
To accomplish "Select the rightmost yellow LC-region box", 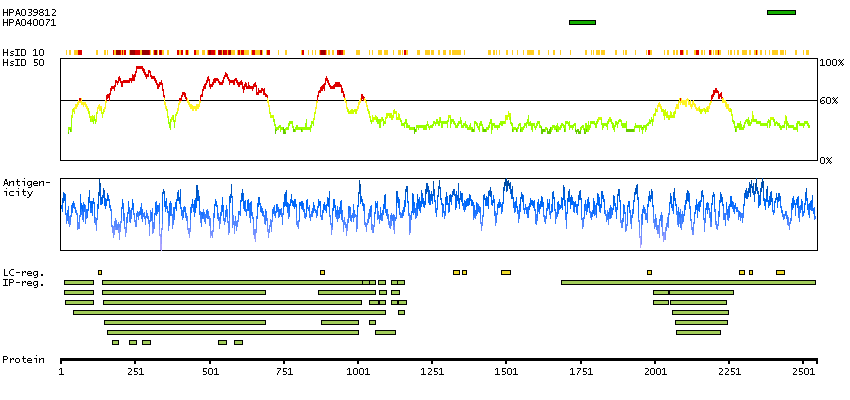I will 780,272.
